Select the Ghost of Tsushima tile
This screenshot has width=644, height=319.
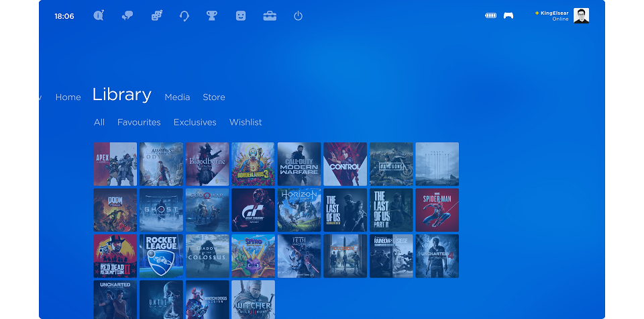tap(162, 210)
